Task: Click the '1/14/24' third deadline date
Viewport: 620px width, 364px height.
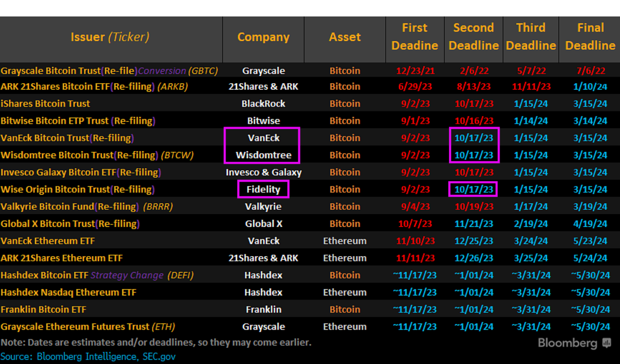Action: click(531, 121)
